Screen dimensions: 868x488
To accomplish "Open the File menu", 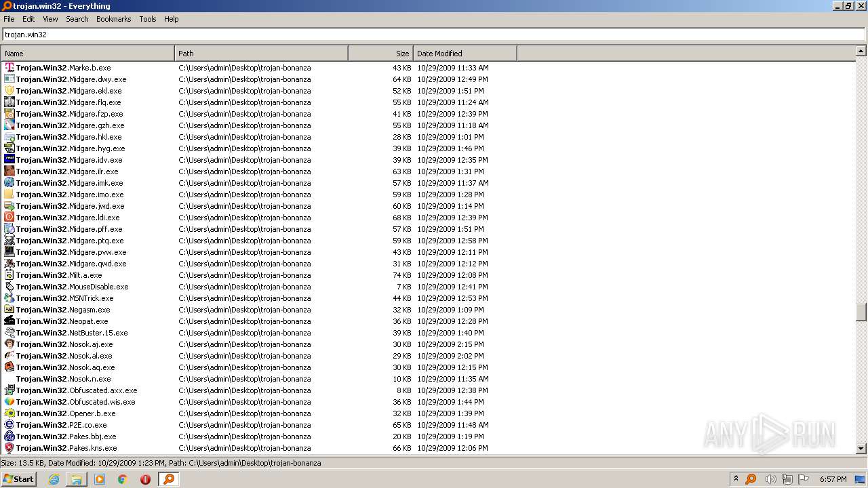I will coord(9,19).
